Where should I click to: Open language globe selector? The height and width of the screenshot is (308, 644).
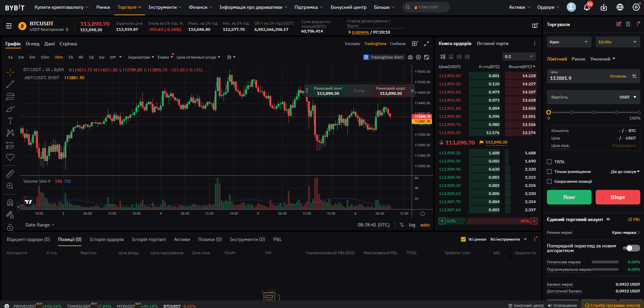[620, 7]
